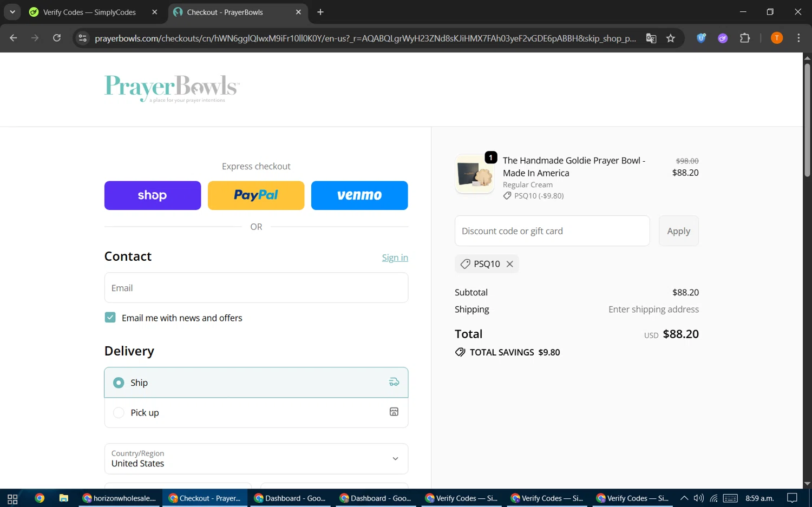Screen dimensions: 812x507
Task: Click the Shop Pay express button
Action: pos(153,195)
